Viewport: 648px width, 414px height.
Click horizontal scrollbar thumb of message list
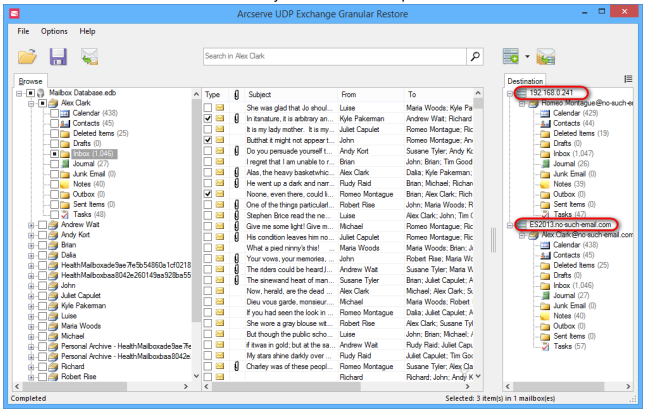pos(287,387)
